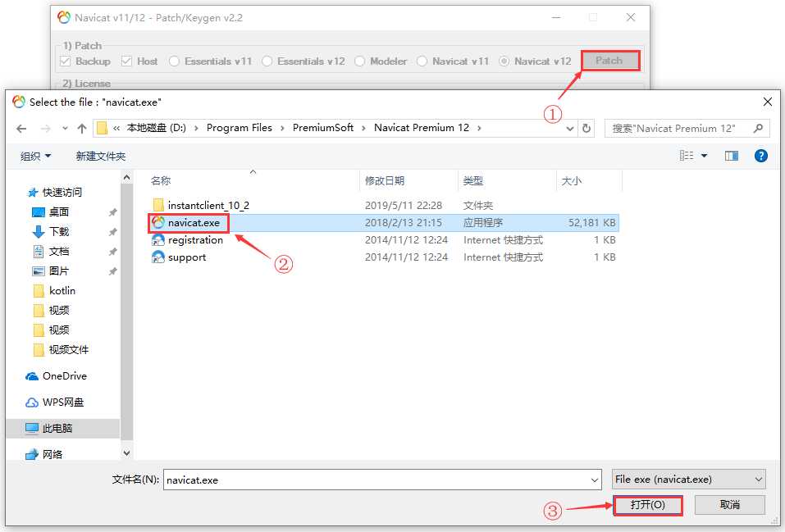Click the sidebar scrollbar up arrow
This screenshot has width=785, height=532.
pyautogui.click(x=126, y=178)
